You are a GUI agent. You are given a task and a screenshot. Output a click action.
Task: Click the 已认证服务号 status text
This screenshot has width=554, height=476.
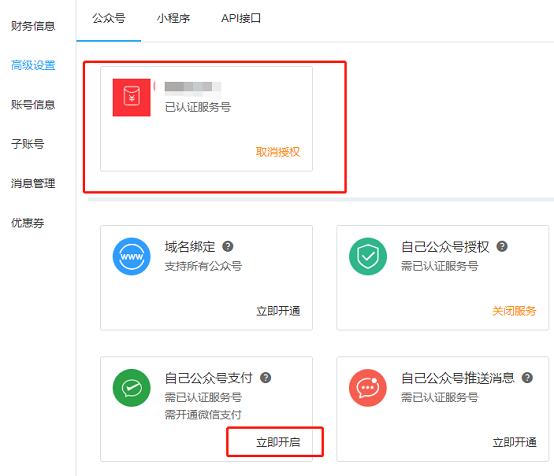[198, 107]
